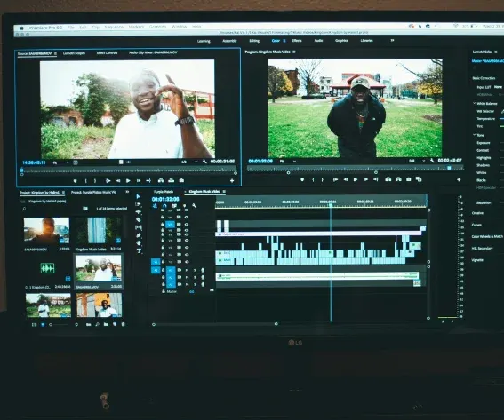Add a marker from timeline header
504x420 pixels.
pos(185,205)
